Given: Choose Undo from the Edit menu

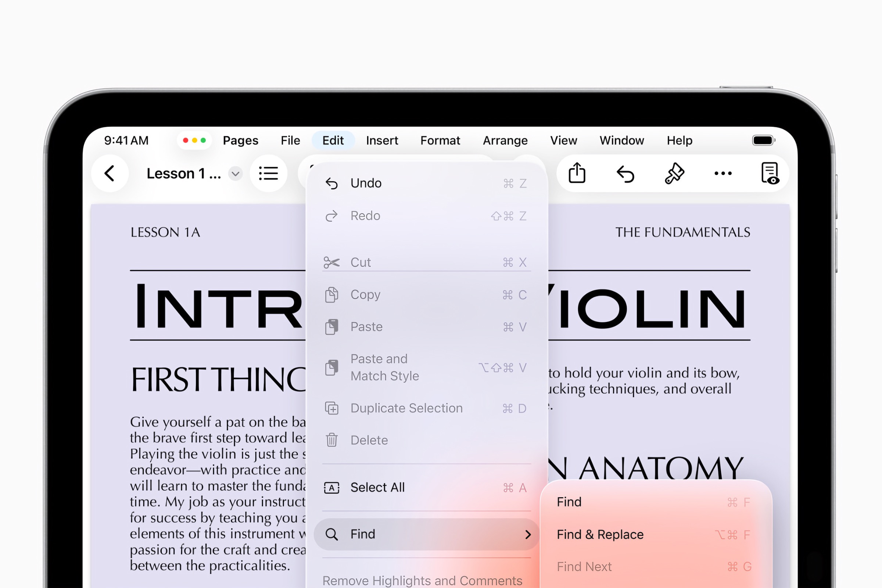Looking at the screenshot, I should click(366, 183).
